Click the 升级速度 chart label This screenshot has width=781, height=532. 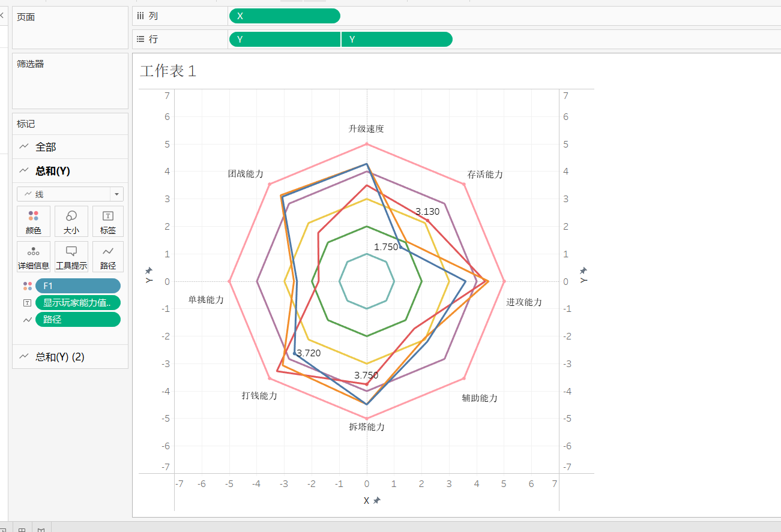[366, 128]
